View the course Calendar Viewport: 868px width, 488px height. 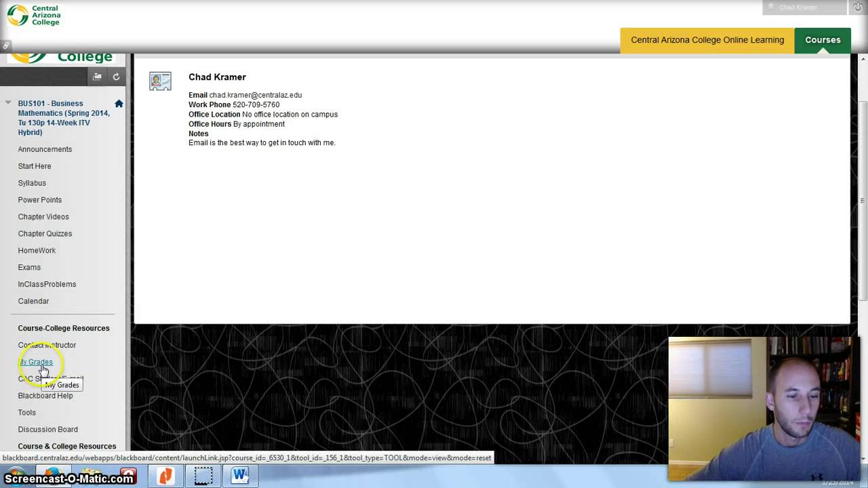(33, 302)
